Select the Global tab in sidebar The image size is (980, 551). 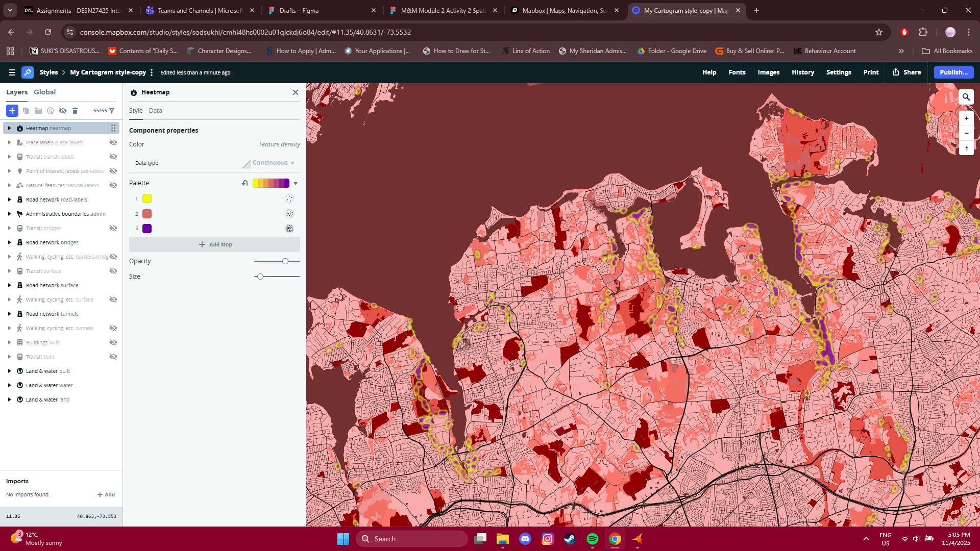click(44, 92)
